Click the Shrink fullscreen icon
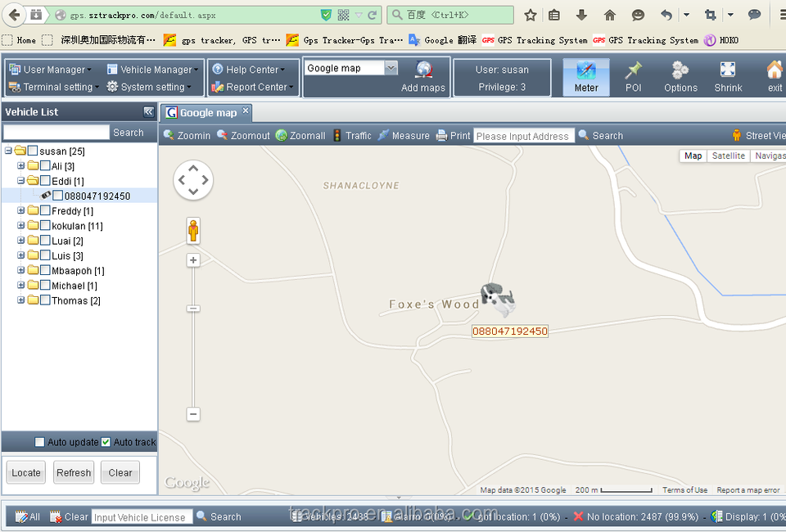 click(x=727, y=71)
